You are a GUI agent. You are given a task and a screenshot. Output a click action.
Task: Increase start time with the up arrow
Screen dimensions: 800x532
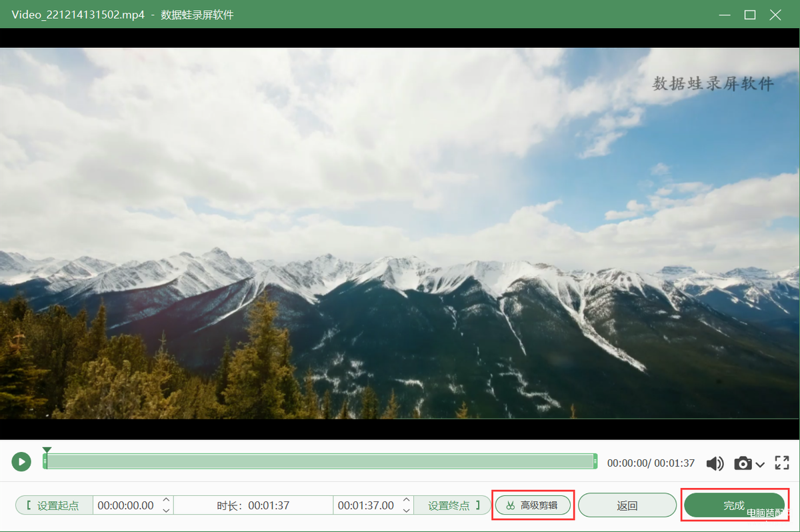166,500
